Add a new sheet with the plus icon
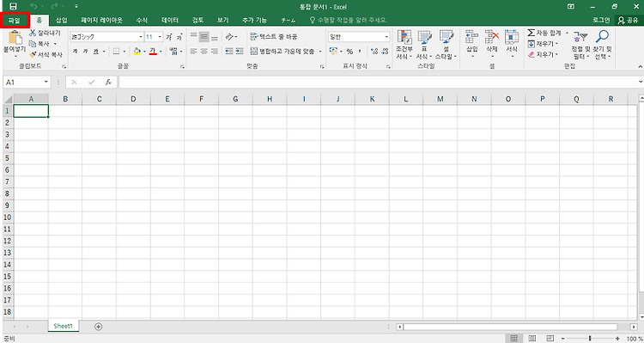This screenshot has width=644, height=343. coord(98,327)
